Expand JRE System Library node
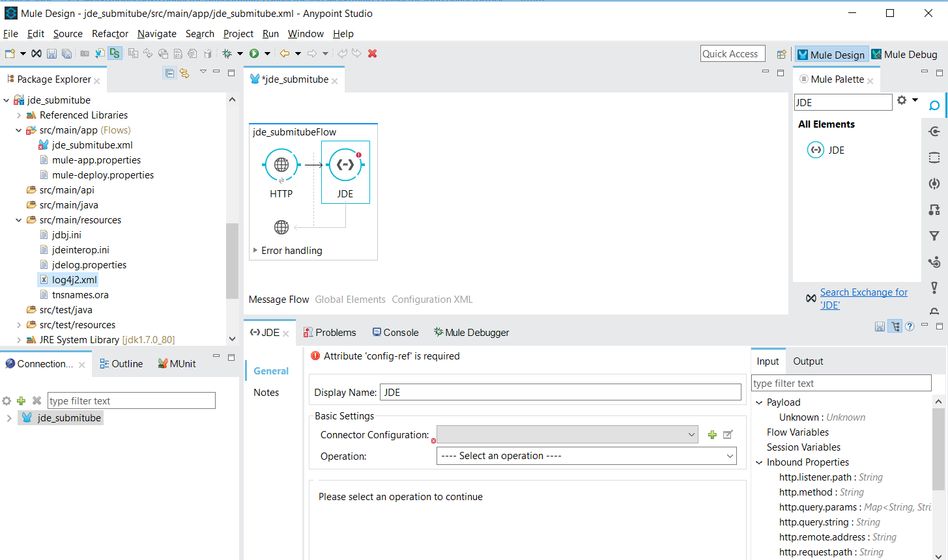Viewport: 948px width, 560px height. tap(19, 340)
